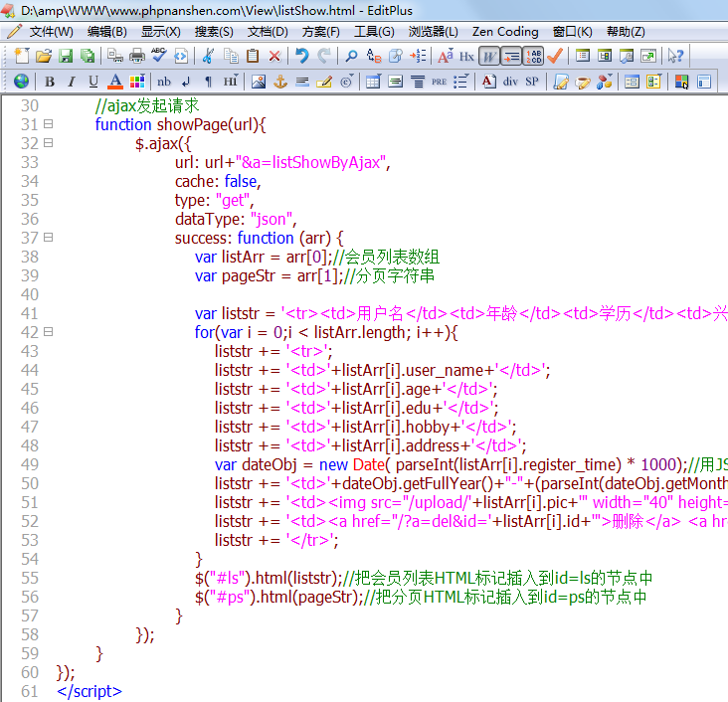The image size is (728, 702).
Task: Click the Redo arrow icon
Action: 324,56
